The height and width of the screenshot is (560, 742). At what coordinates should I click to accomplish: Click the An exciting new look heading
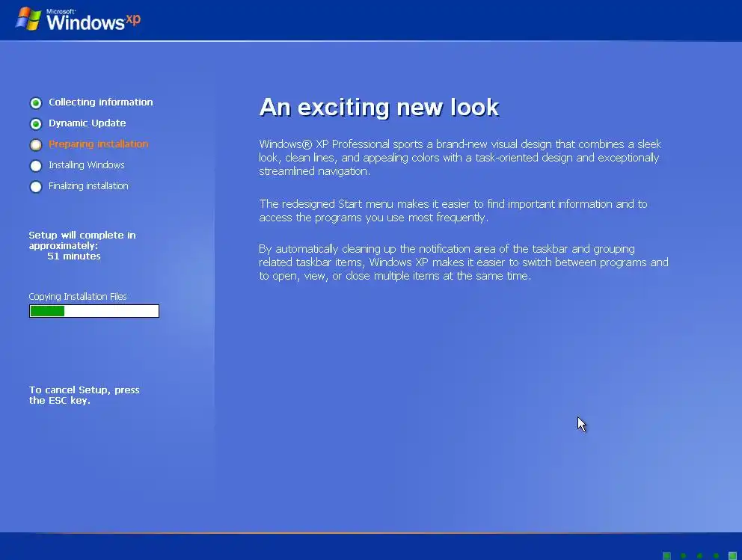point(379,108)
